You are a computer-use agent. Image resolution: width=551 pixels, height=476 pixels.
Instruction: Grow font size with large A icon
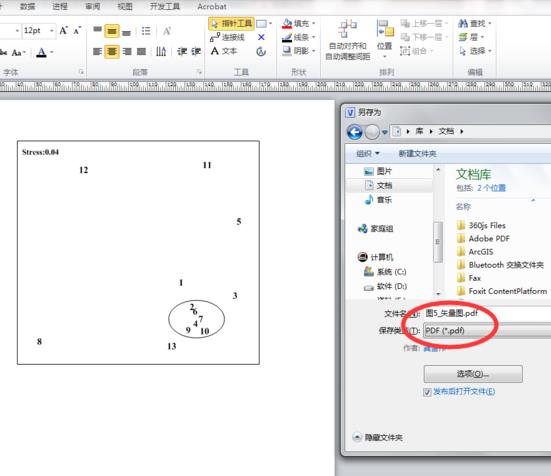(63, 31)
